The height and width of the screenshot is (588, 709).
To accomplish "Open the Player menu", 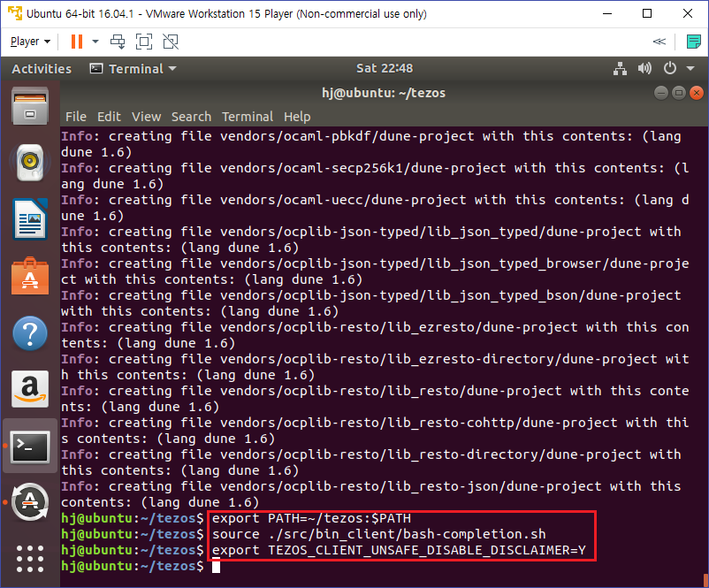I will [30, 42].
